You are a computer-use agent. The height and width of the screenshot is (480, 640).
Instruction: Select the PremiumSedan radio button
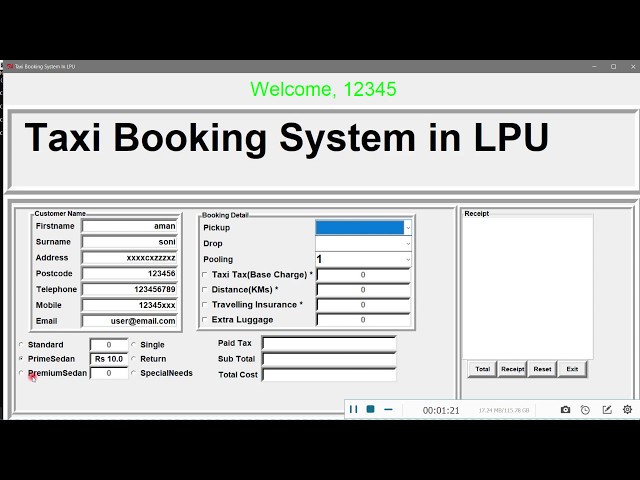21,373
